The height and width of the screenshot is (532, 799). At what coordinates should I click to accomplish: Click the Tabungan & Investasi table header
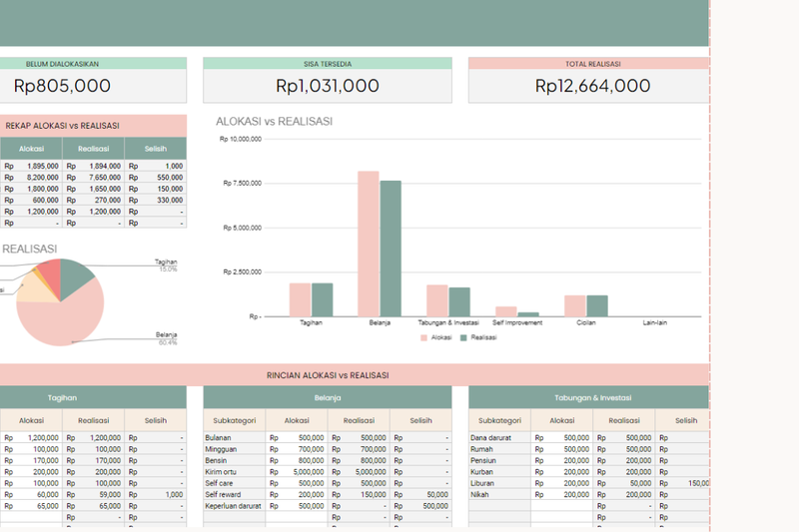[x=589, y=397]
